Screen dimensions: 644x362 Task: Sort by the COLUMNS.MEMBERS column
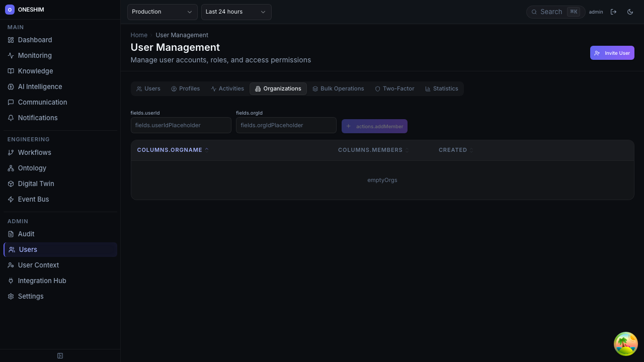pyautogui.click(x=370, y=150)
